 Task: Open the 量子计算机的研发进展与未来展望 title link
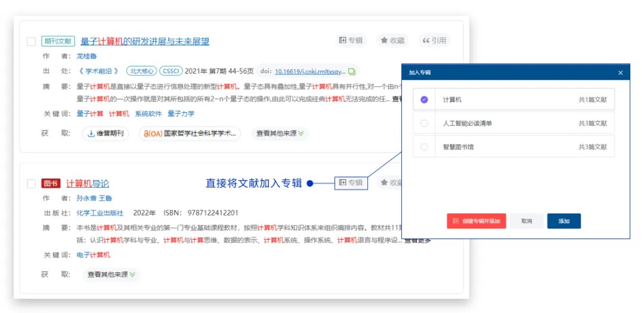tap(145, 41)
